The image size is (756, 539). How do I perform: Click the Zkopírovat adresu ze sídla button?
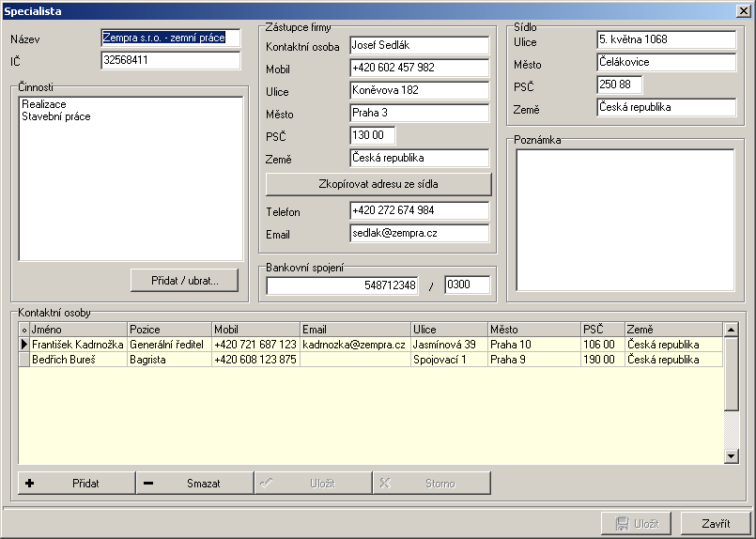click(x=378, y=183)
